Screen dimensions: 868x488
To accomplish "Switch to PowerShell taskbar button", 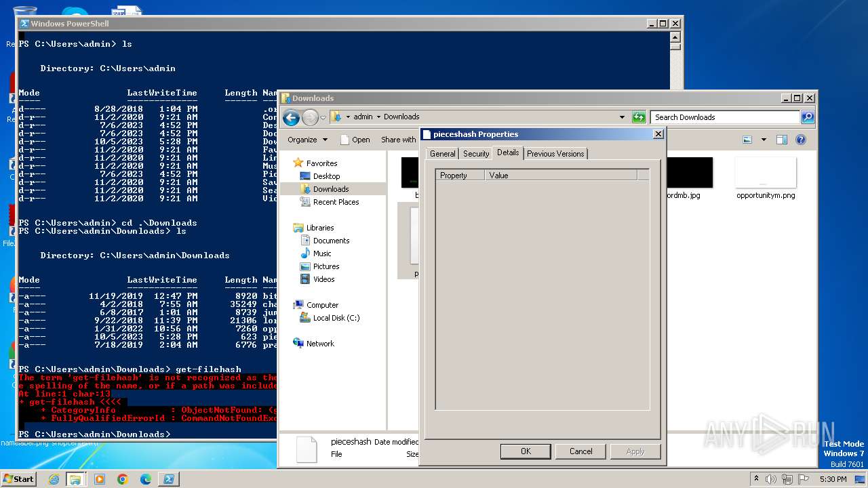I will [x=168, y=479].
